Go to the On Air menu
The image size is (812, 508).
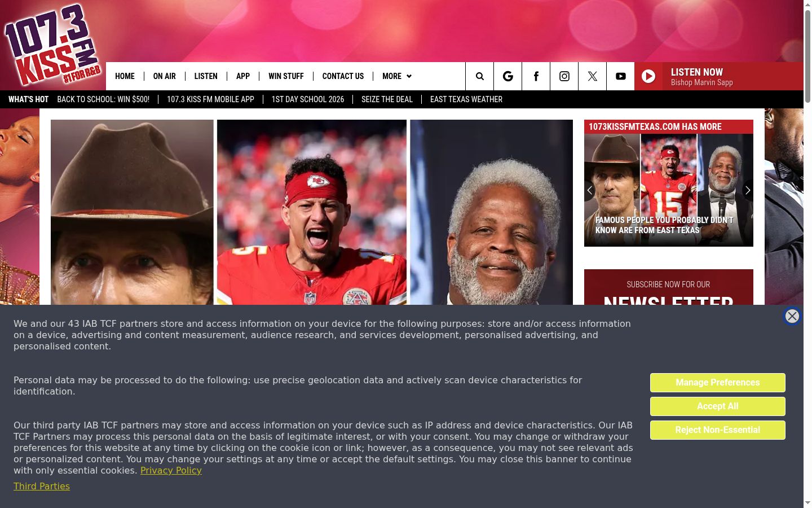click(x=164, y=76)
